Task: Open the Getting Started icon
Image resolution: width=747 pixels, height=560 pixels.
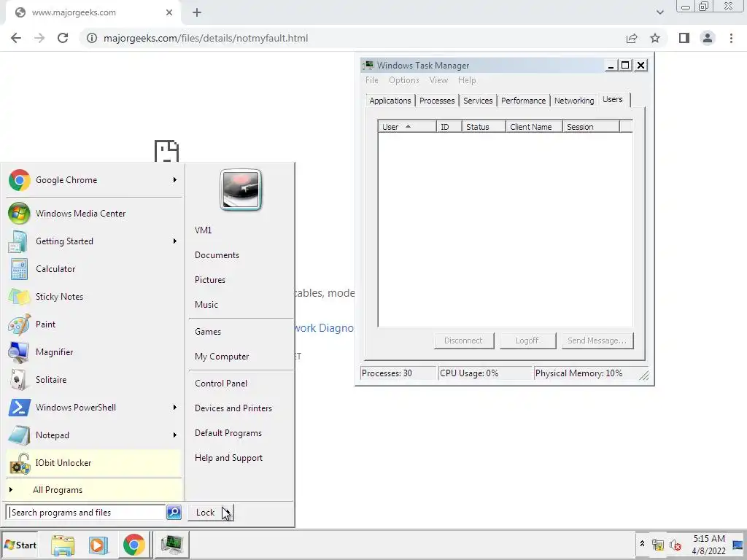Action: (x=18, y=241)
